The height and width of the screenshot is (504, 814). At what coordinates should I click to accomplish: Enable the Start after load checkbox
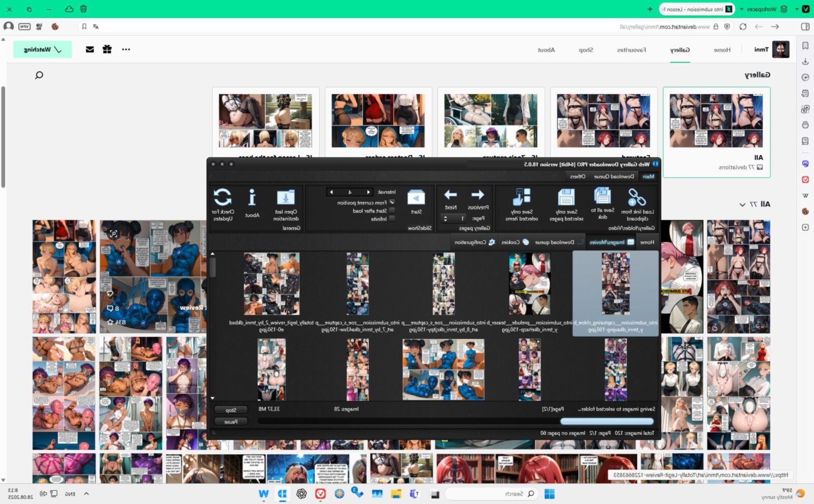pyautogui.click(x=392, y=211)
